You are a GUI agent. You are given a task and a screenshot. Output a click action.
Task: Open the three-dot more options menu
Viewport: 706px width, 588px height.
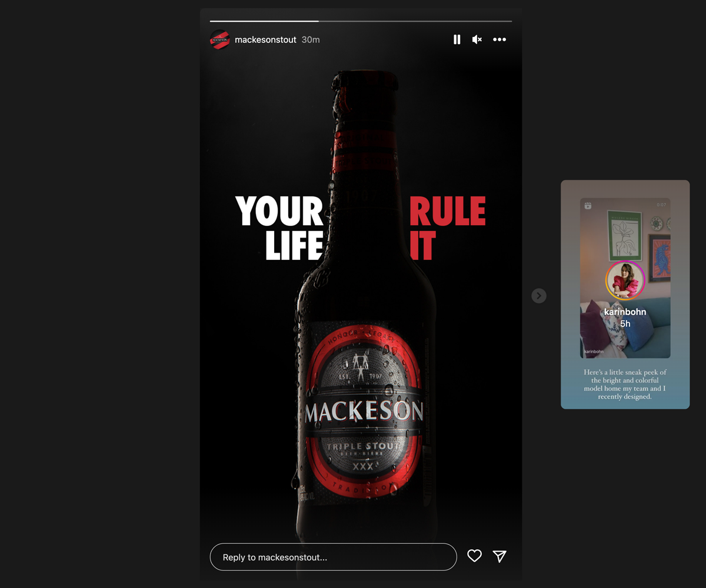click(x=499, y=39)
